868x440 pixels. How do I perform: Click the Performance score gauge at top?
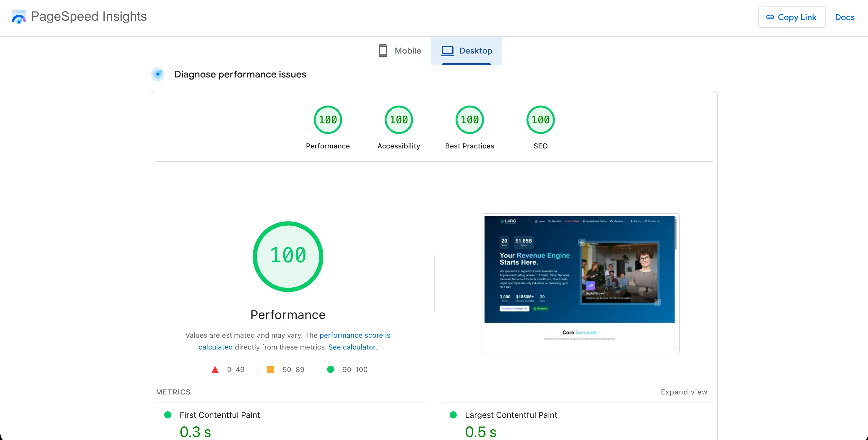pos(328,120)
